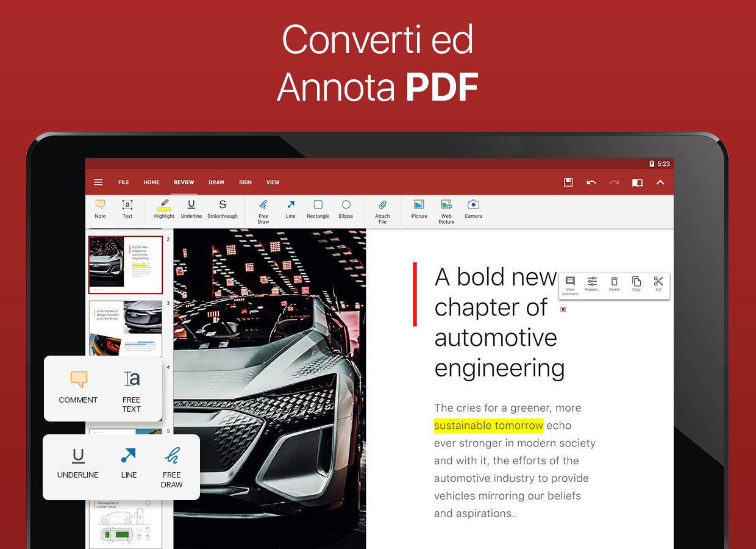Screen dimensions: 756x549
Task: Choose the Highlight tool
Action: tap(164, 209)
